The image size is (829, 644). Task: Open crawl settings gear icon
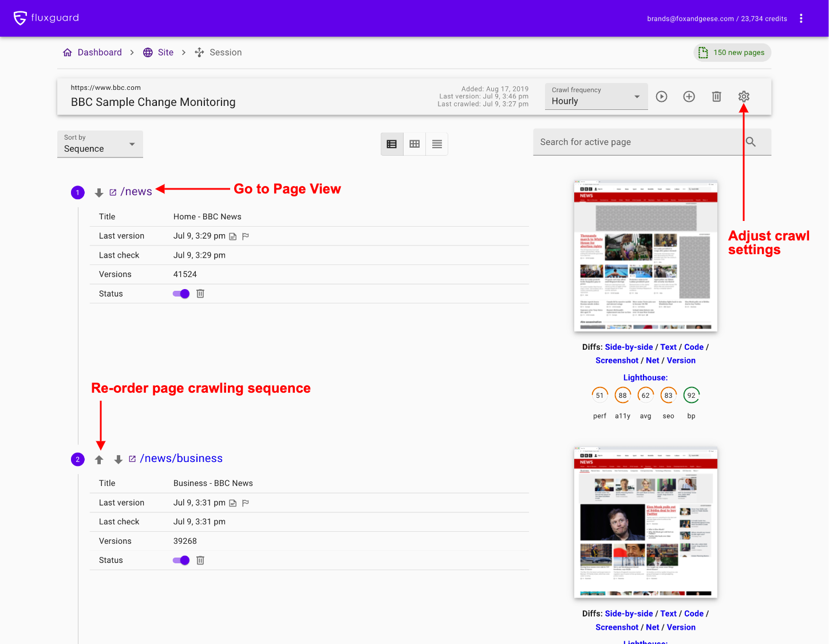744,97
